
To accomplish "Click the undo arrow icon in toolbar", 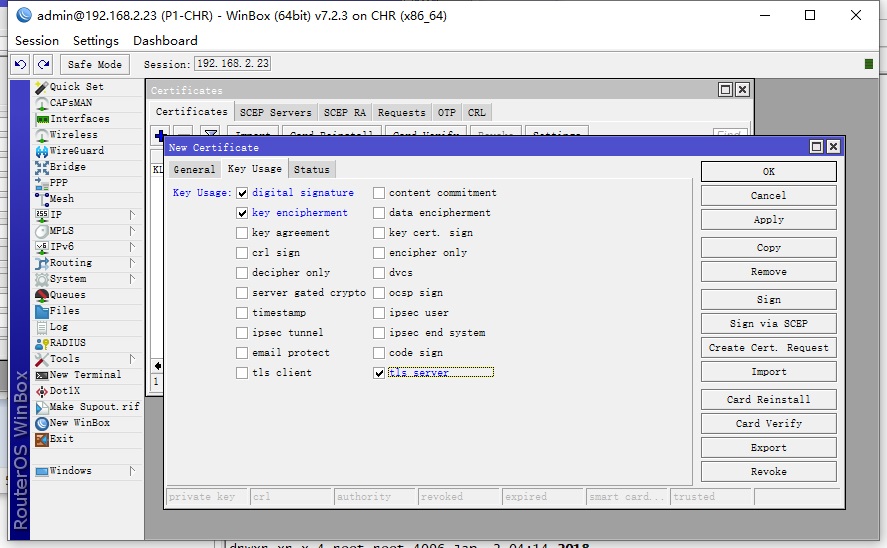I will [21, 64].
